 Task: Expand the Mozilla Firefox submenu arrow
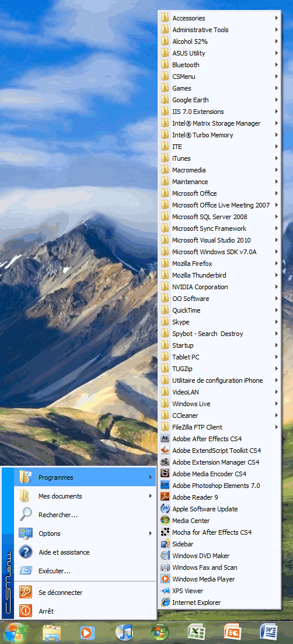click(277, 264)
